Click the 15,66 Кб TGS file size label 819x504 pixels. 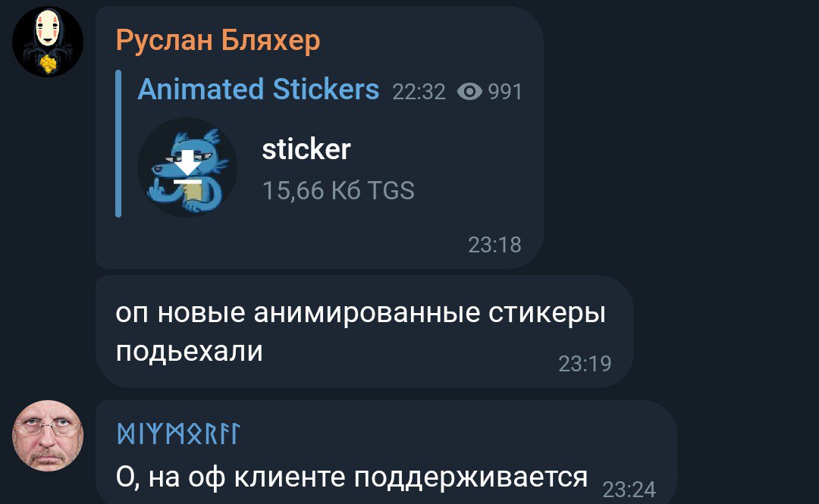pyautogui.click(x=338, y=190)
